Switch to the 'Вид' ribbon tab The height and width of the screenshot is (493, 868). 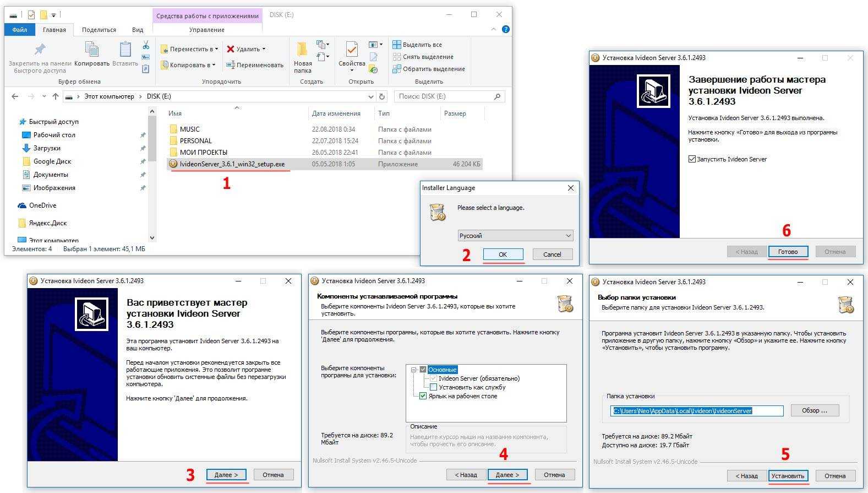(x=138, y=30)
